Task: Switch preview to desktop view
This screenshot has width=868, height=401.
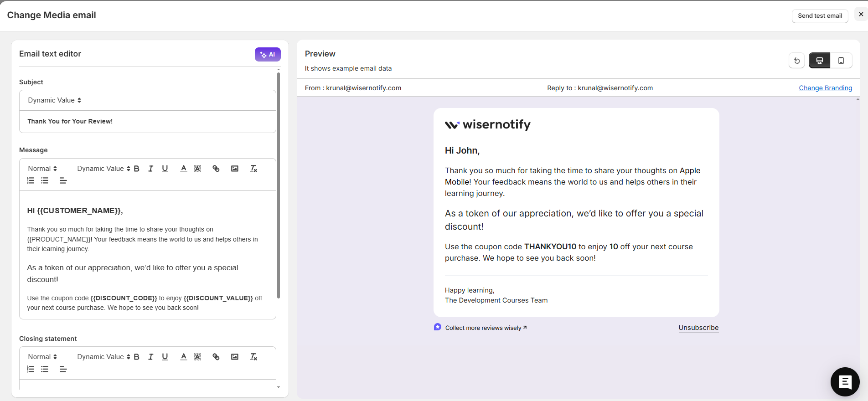Action: click(819, 61)
